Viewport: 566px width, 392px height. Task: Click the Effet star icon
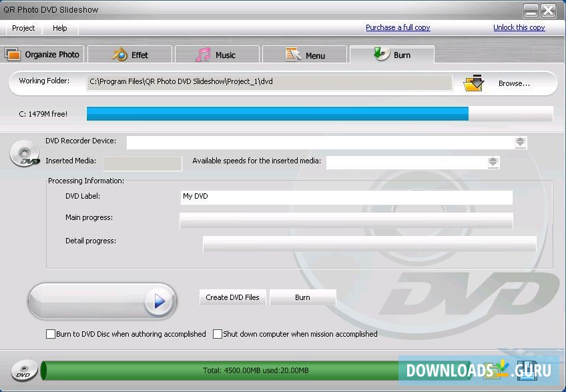120,55
